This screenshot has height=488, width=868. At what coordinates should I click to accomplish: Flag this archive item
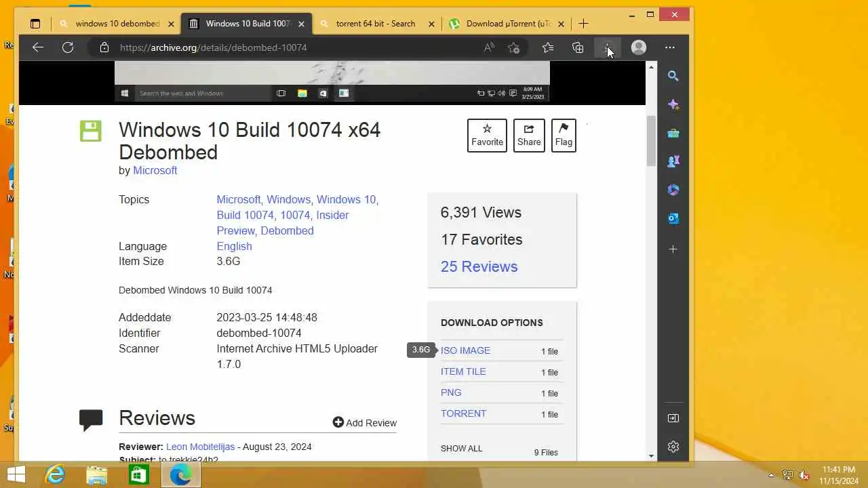pos(564,136)
